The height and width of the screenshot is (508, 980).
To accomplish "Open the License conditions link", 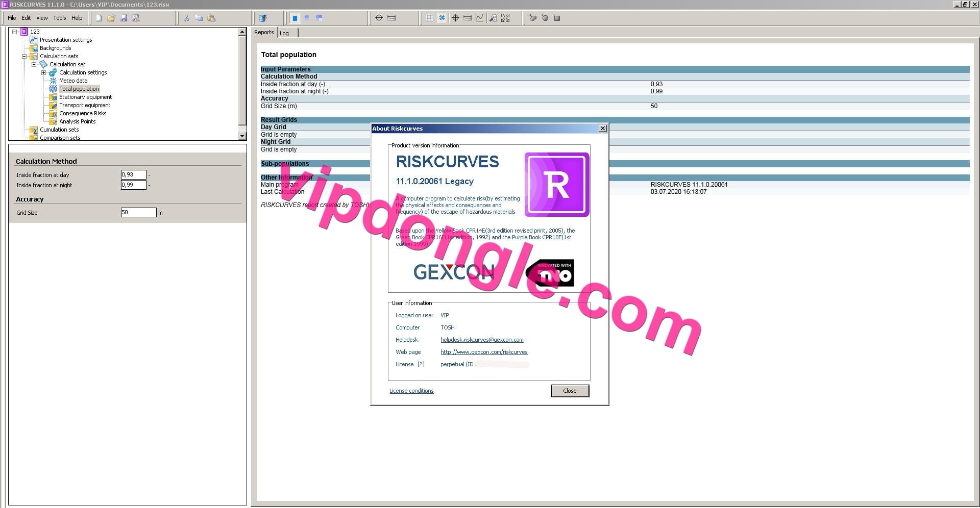I will [411, 391].
